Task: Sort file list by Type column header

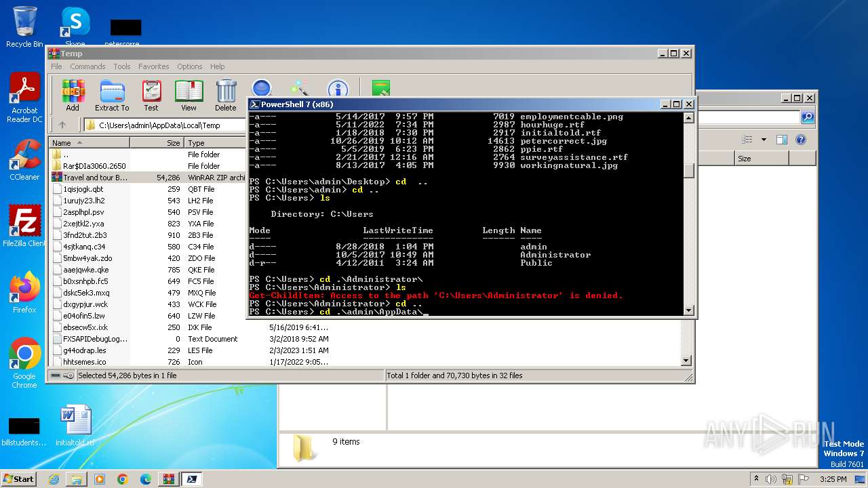Action: (x=215, y=143)
